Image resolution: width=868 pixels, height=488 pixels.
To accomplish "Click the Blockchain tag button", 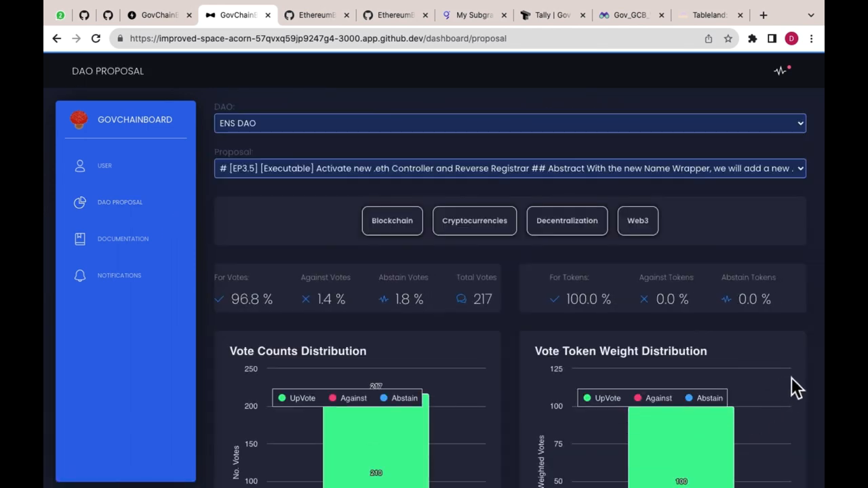I will 392,221.
